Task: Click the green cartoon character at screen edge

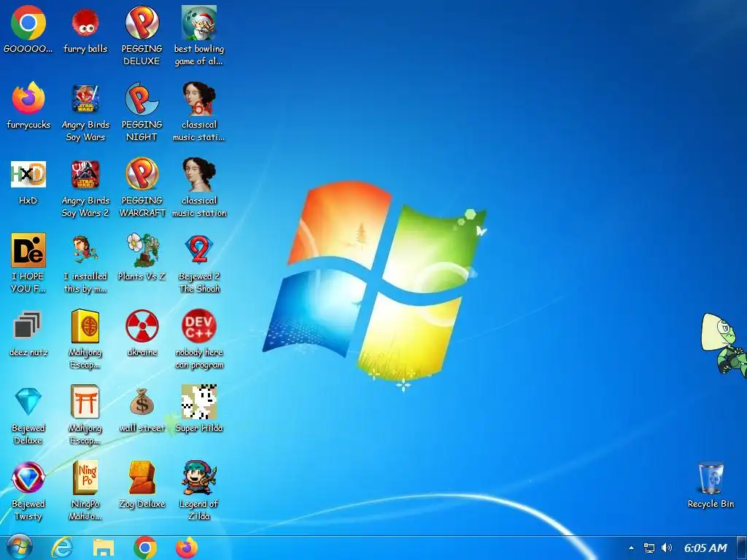Action: (724, 345)
